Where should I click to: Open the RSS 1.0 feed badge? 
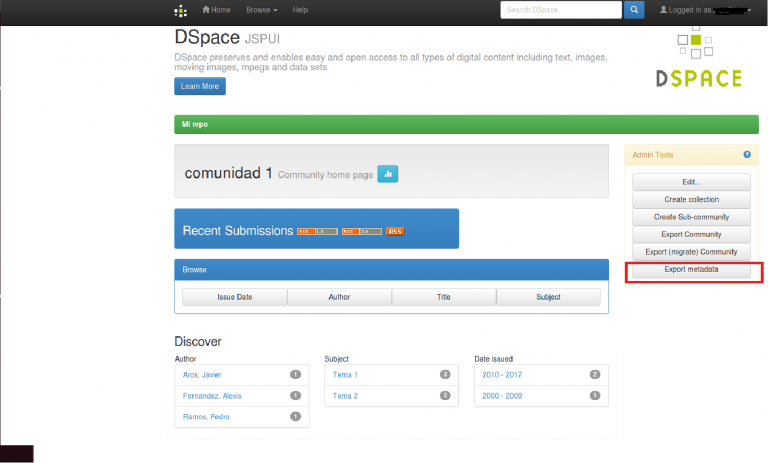coord(316,231)
